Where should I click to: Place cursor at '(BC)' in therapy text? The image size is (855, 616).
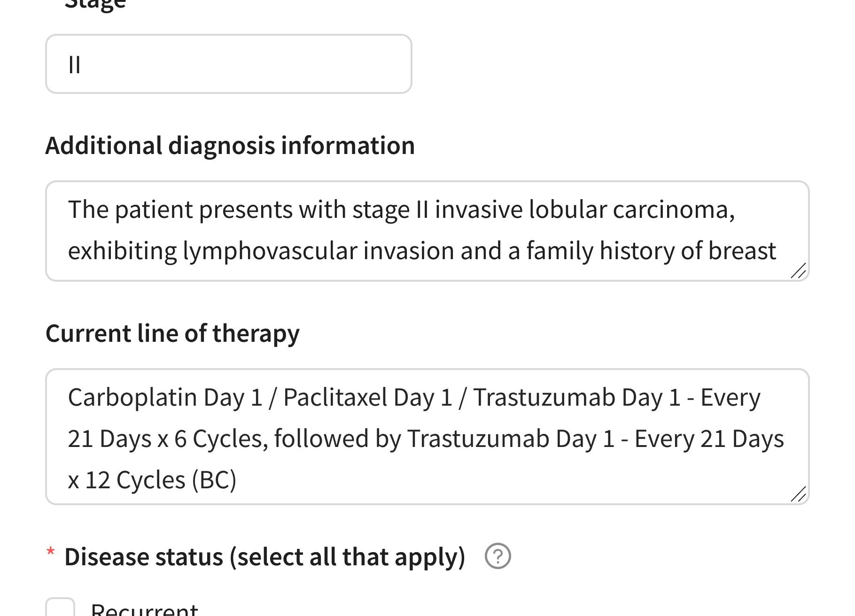coord(215,480)
